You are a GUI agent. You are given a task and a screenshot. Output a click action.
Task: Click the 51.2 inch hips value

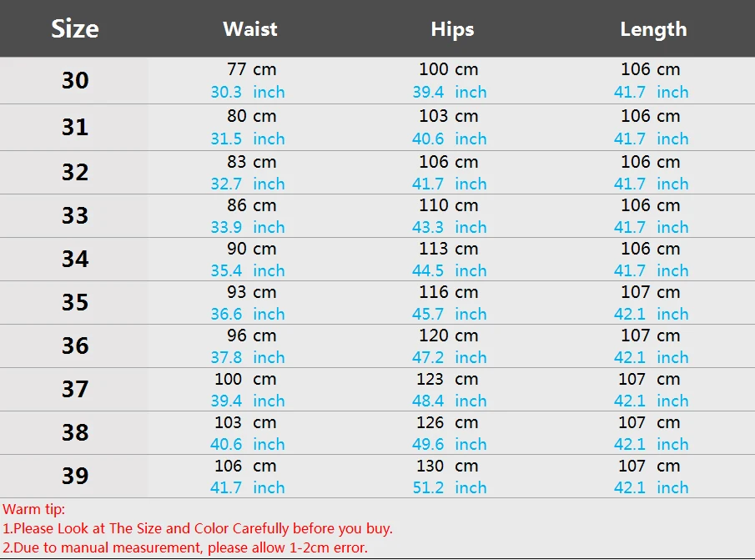coord(449,487)
